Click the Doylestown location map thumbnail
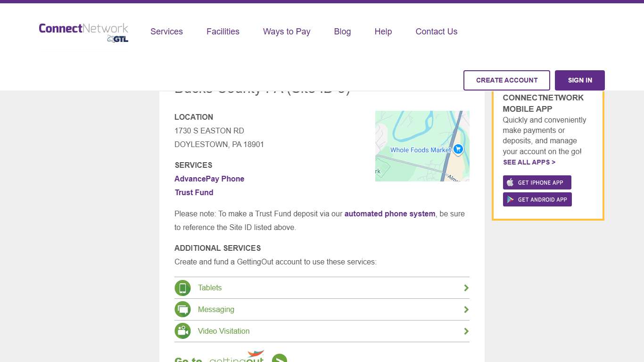Viewport: 644px width, 362px height. (422, 146)
